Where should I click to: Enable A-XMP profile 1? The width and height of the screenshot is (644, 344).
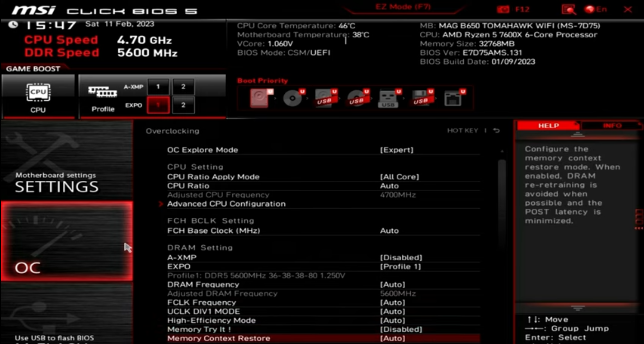(158, 86)
